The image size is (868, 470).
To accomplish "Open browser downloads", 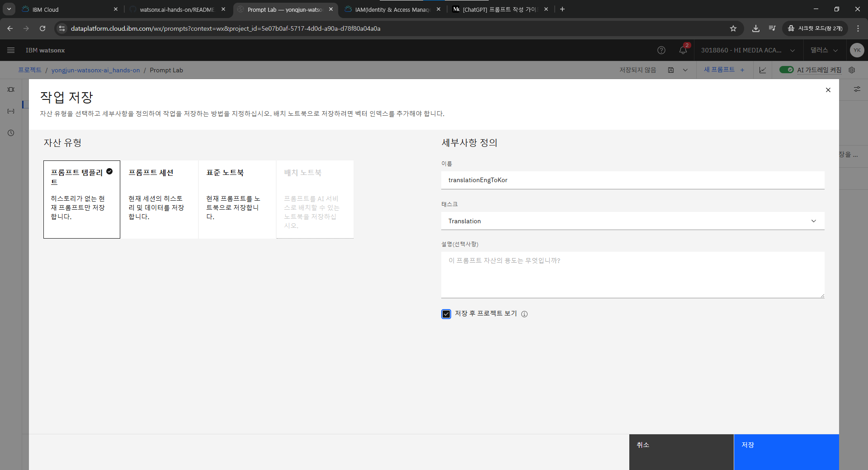I will pyautogui.click(x=756, y=28).
